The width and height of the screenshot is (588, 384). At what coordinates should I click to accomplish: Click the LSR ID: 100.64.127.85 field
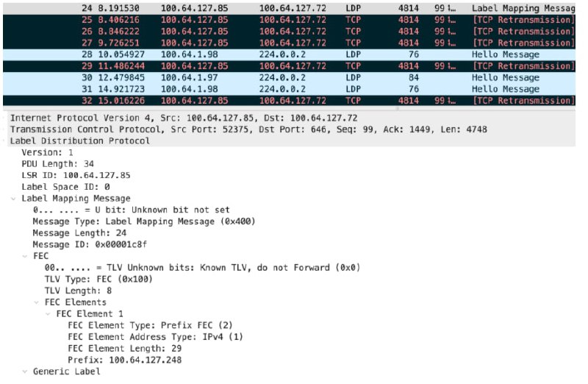pos(76,175)
